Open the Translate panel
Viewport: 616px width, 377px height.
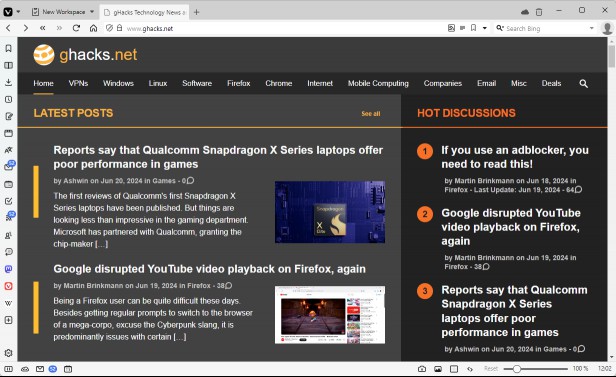(8, 150)
